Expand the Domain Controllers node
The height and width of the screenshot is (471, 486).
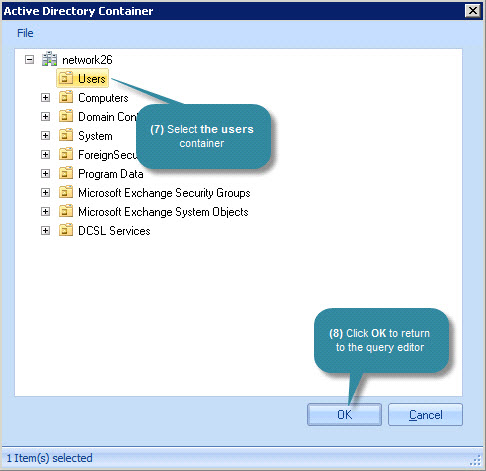pos(45,117)
